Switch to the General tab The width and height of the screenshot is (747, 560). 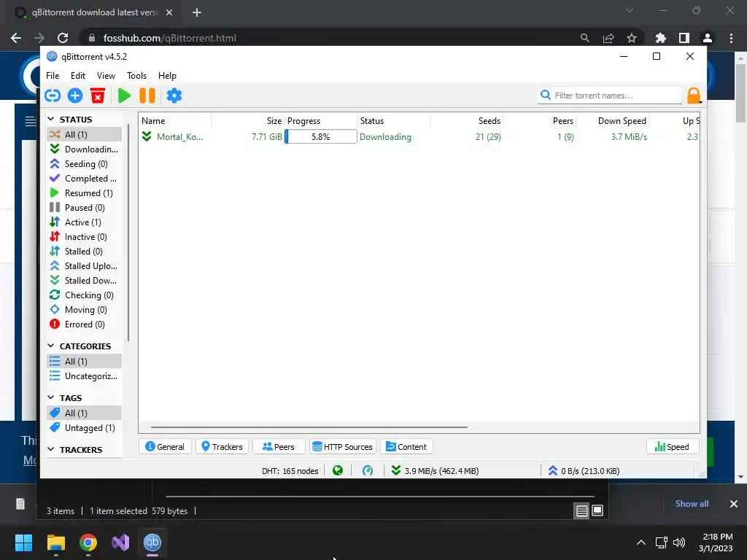(165, 447)
